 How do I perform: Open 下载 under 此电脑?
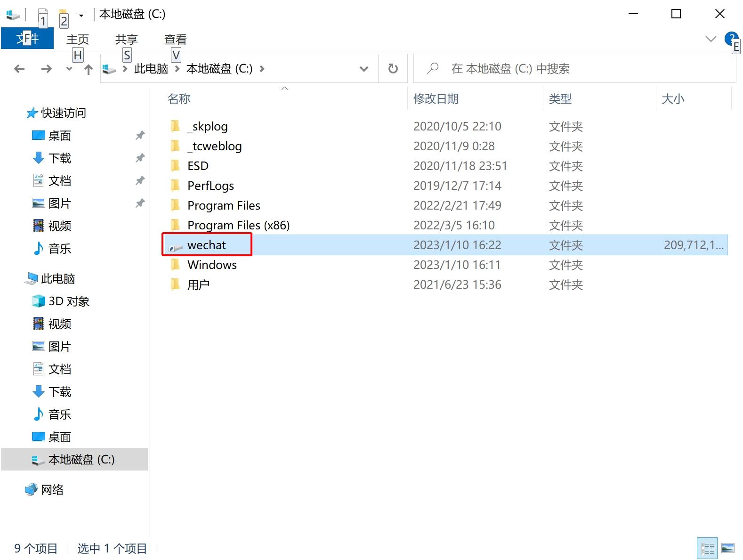point(59,392)
